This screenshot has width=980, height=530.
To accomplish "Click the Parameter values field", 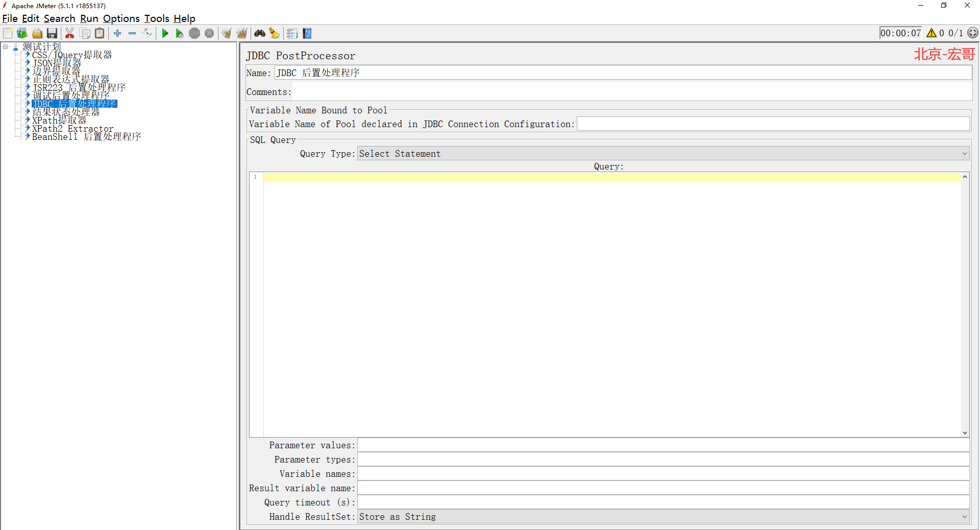I will click(663, 445).
